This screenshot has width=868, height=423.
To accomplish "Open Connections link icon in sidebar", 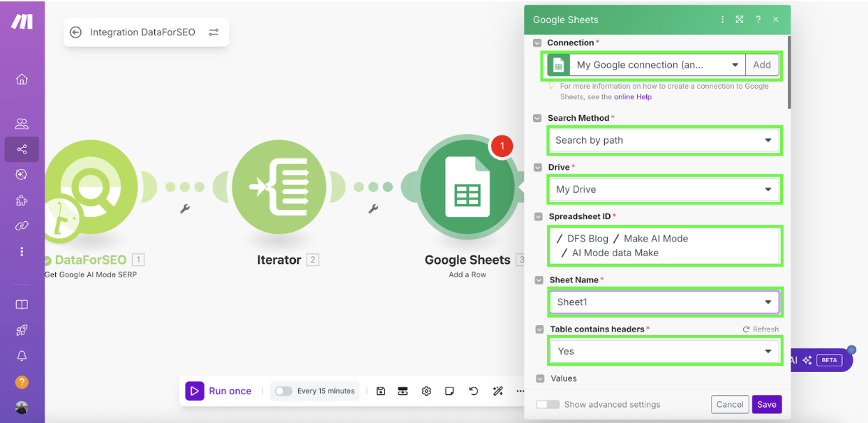I will [x=22, y=225].
